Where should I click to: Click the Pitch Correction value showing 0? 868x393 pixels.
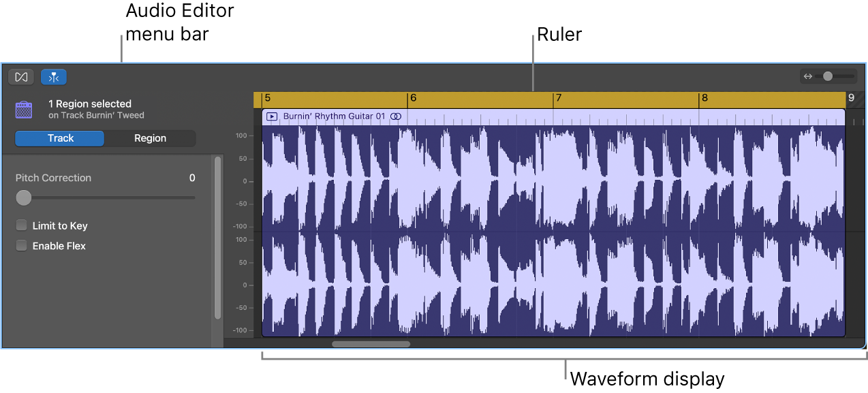pos(191,178)
